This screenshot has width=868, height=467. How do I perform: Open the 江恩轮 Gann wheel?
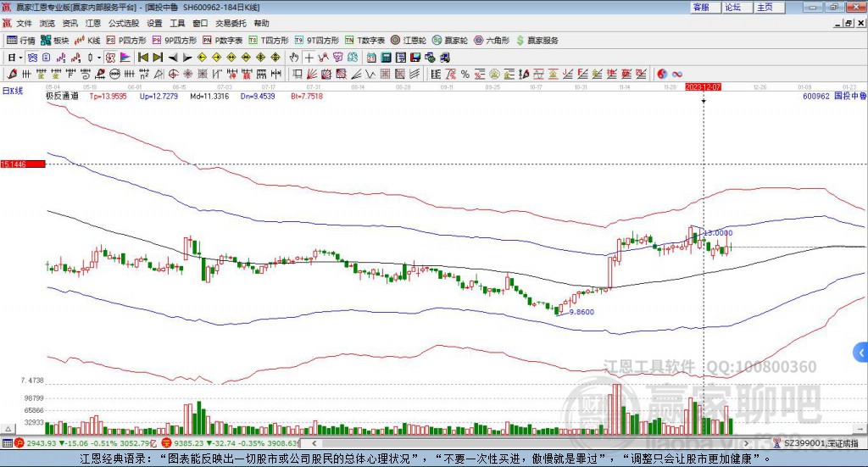pos(409,41)
